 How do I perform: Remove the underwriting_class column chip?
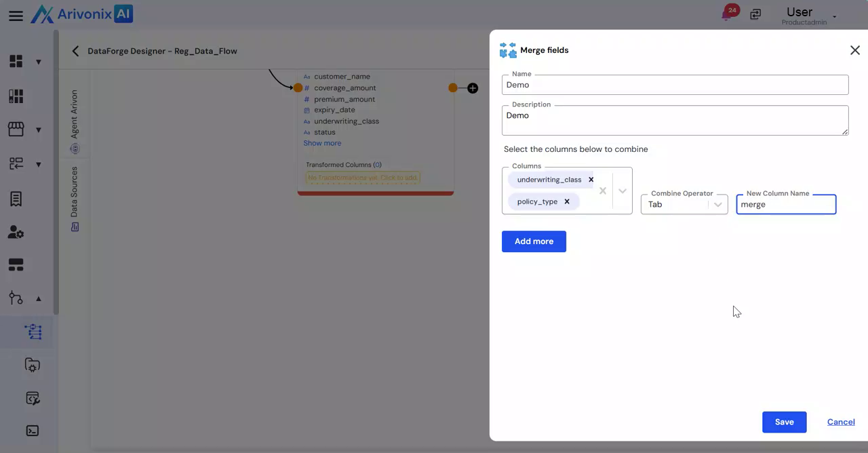coord(591,180)
